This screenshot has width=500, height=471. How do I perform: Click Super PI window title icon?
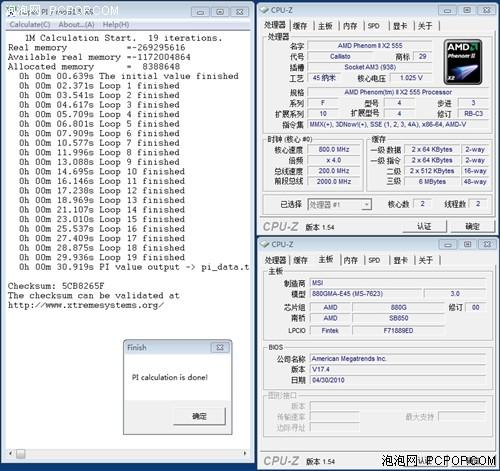coord(11,12)
